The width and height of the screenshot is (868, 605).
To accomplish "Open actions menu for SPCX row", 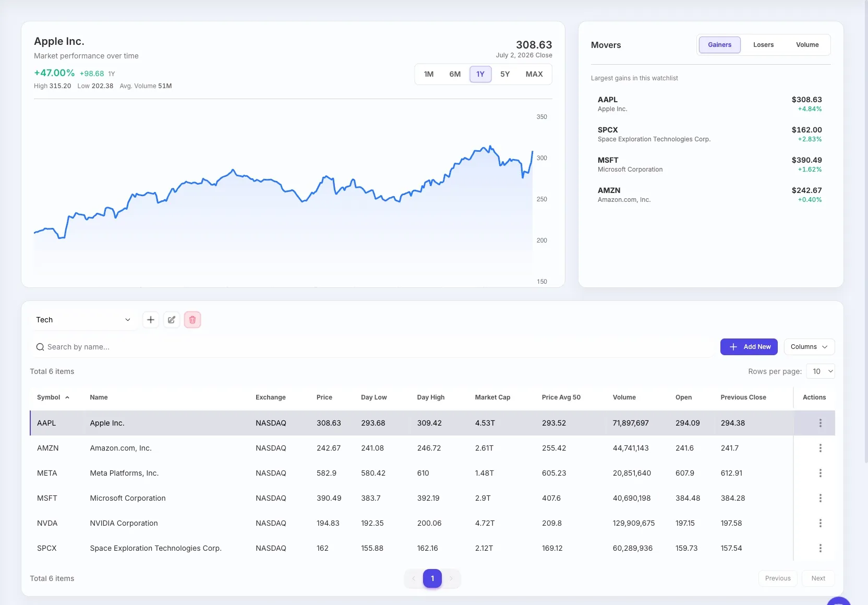I will tap(820, 548).
